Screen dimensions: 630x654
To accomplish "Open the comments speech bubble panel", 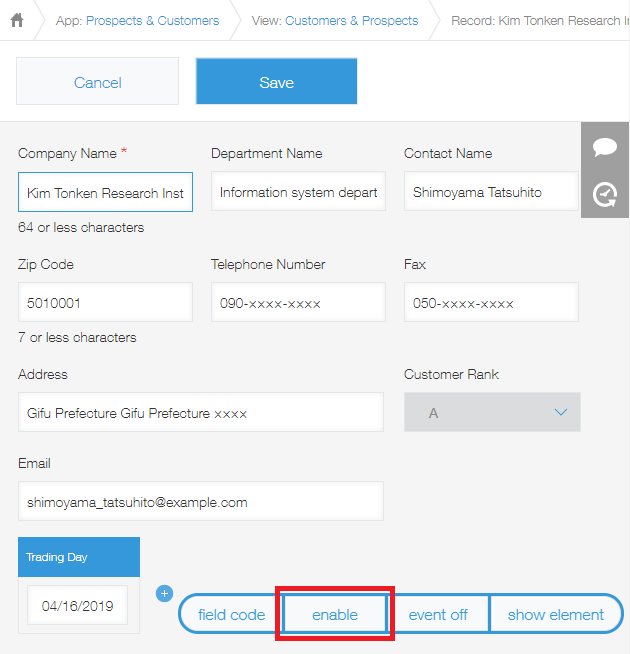I will click(605, 147).
